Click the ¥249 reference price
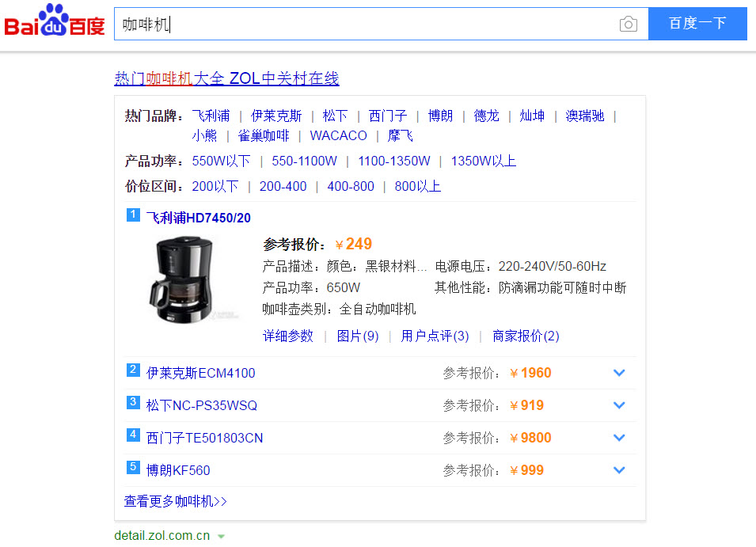The width and height of the screenshot is (756, 547). 353,244
